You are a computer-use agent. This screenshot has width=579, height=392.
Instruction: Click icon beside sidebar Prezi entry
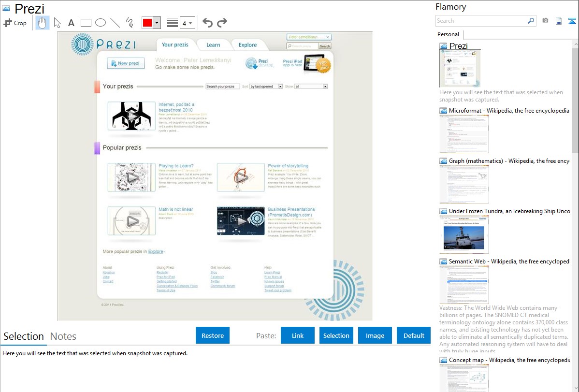(444, 46)
